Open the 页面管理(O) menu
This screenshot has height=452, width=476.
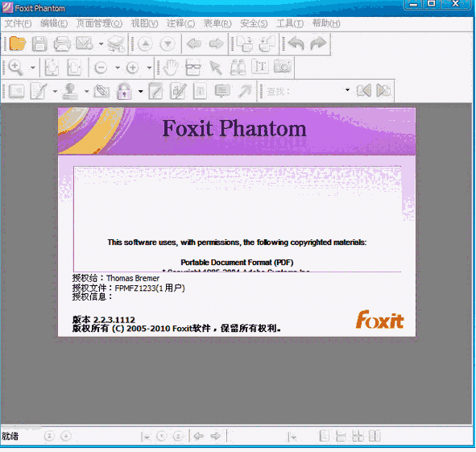point(99,23)
